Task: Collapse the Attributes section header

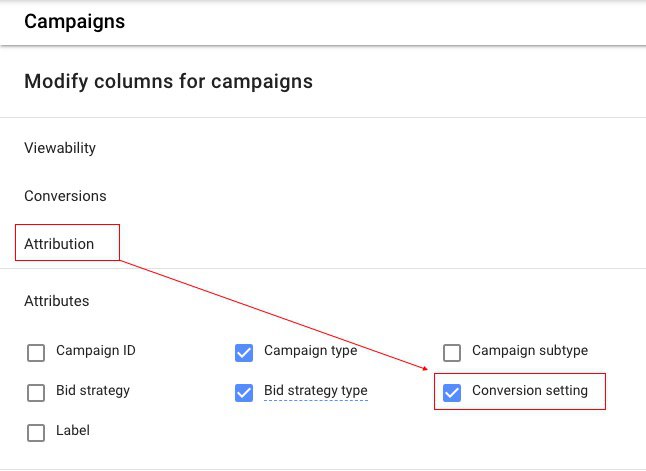Action: (x=56, y=301)
